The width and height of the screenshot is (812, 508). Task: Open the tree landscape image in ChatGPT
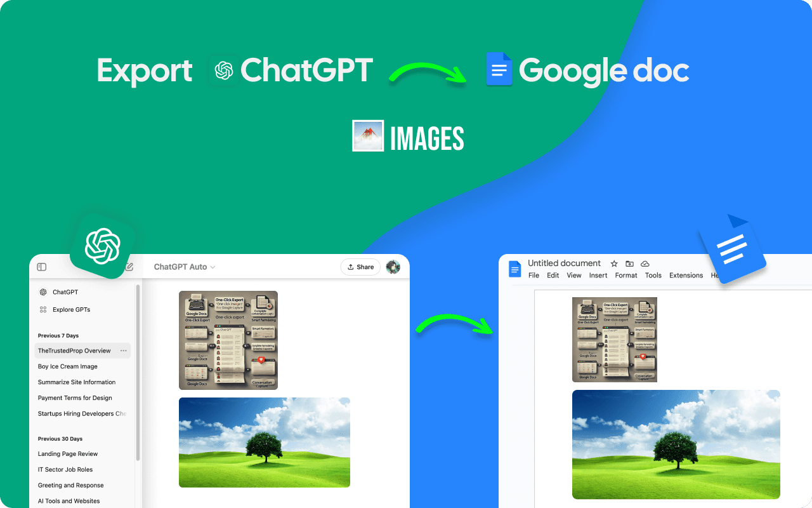[265, 443]
